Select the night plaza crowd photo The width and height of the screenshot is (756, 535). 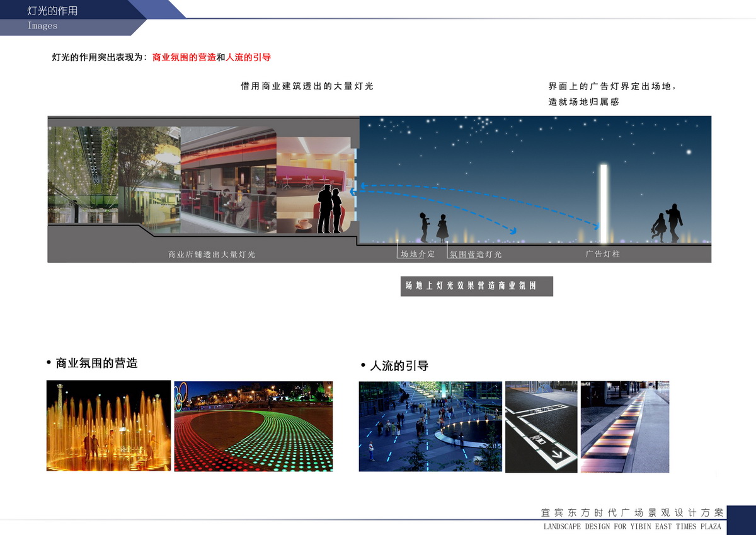(x=431, y=427)
